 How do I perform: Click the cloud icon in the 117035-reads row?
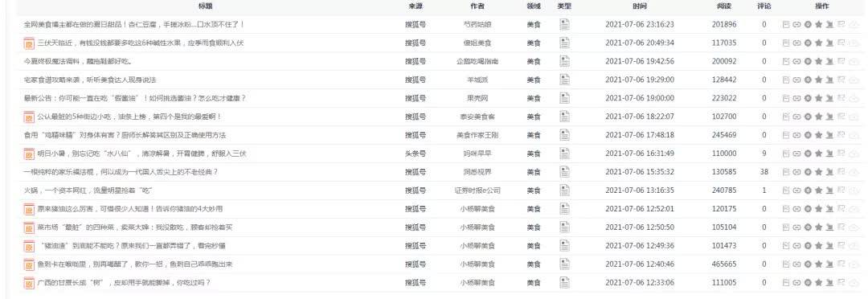click(854, 43)
